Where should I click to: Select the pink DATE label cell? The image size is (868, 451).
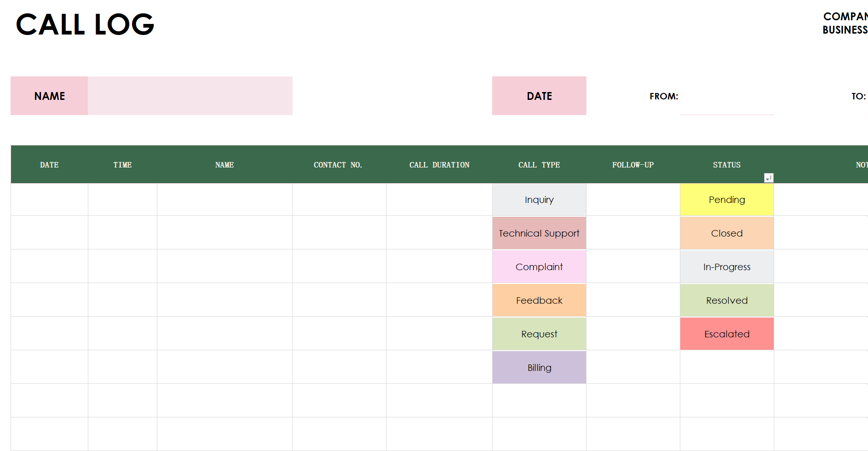(539, 96)
